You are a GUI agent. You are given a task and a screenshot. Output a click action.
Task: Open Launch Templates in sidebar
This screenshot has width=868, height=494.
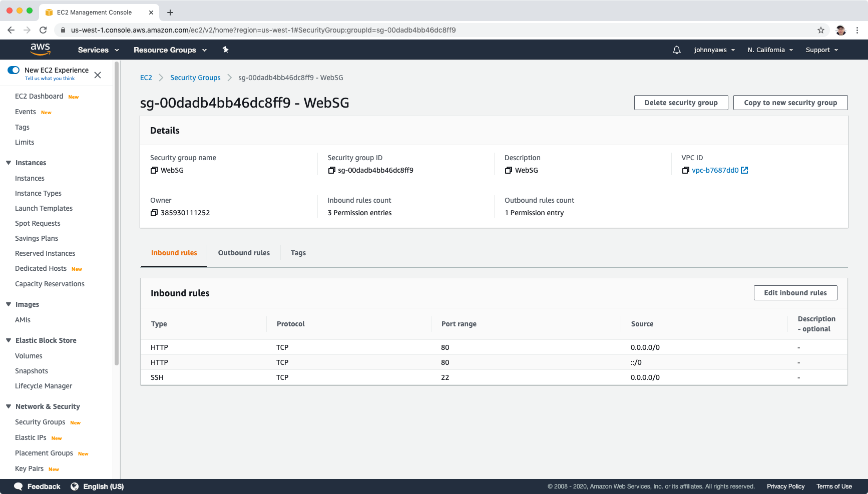pyautogui.click(x=44, y=208)
